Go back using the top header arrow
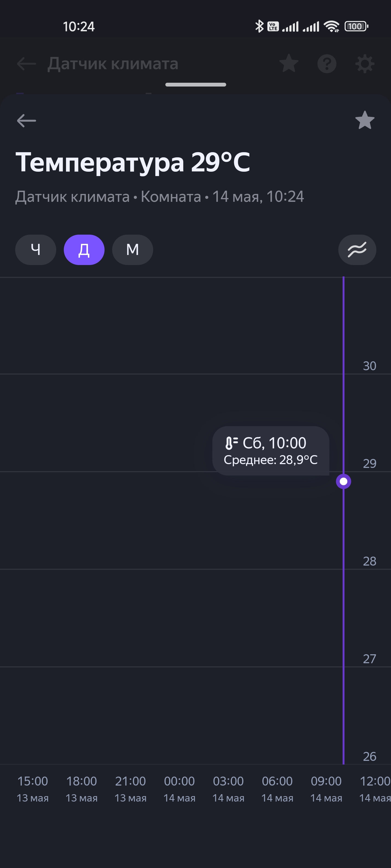Screen dimensions: 391x868 point(26,63)
